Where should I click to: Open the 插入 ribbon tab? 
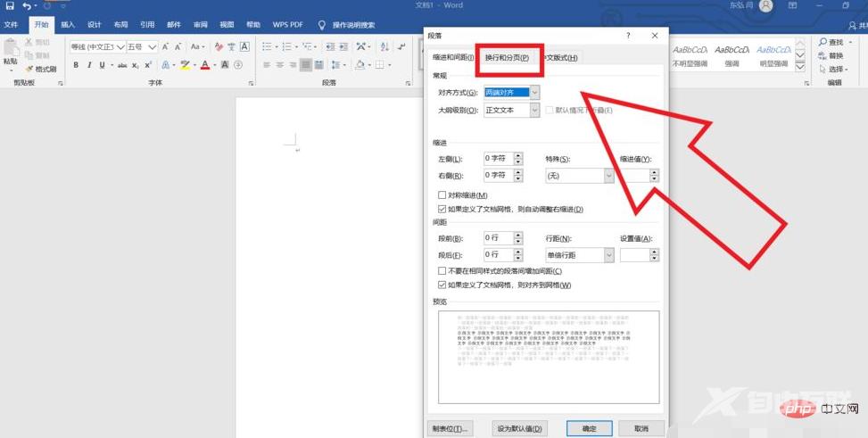68,25
